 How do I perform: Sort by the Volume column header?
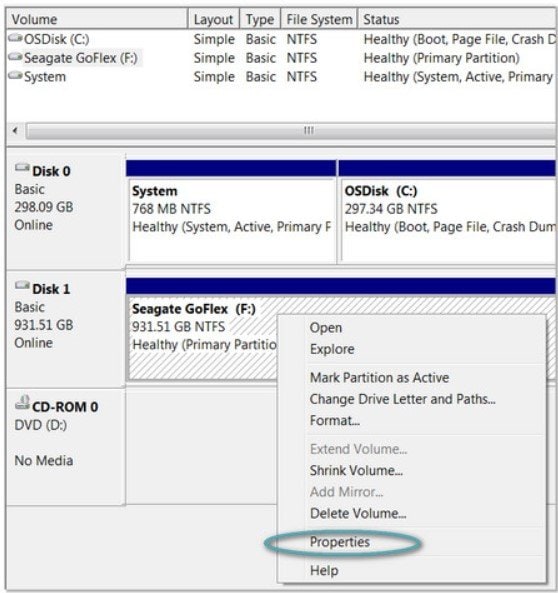click(x=97, y=19)
